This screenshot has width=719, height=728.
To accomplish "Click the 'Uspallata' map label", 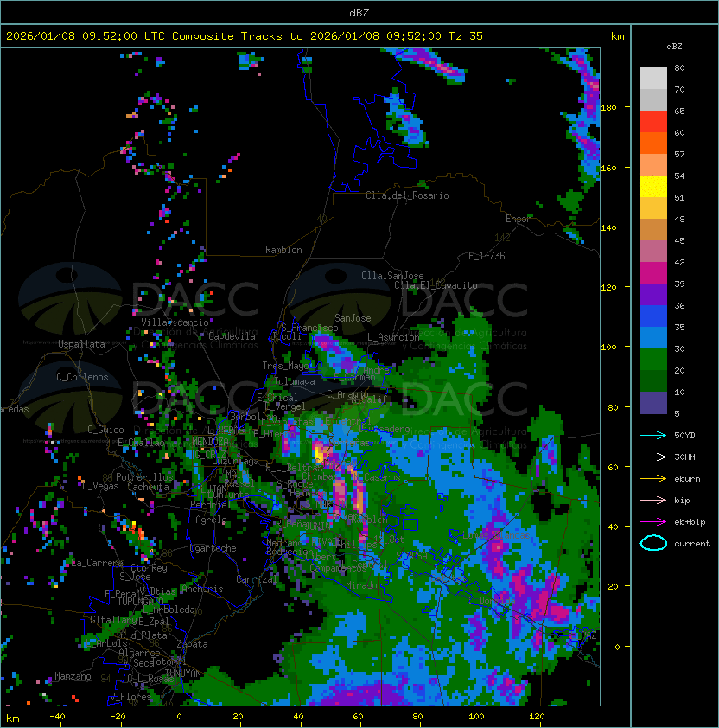I will pos(81,344).
